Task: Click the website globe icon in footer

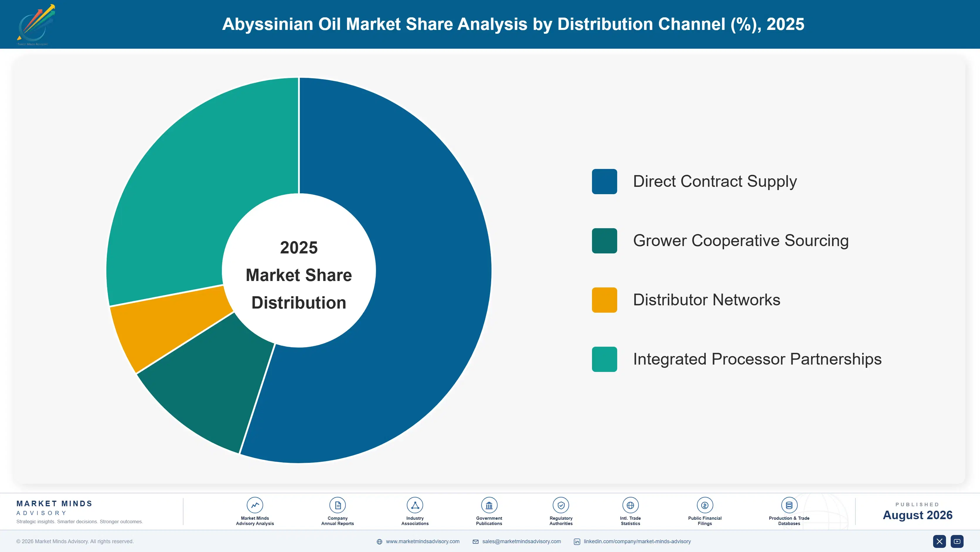Action: coord(379,542)
